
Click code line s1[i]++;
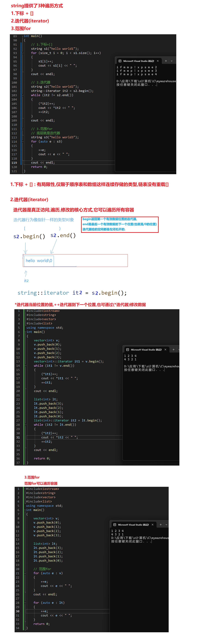46,61
